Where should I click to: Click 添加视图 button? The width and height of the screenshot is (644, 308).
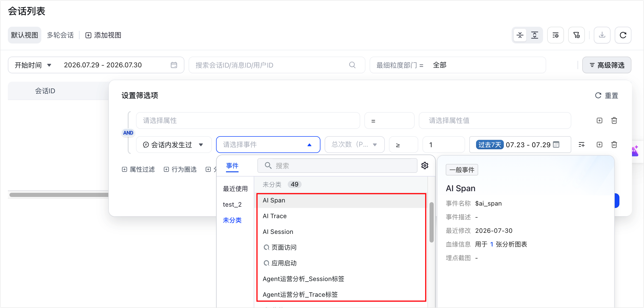pos(103,35)
